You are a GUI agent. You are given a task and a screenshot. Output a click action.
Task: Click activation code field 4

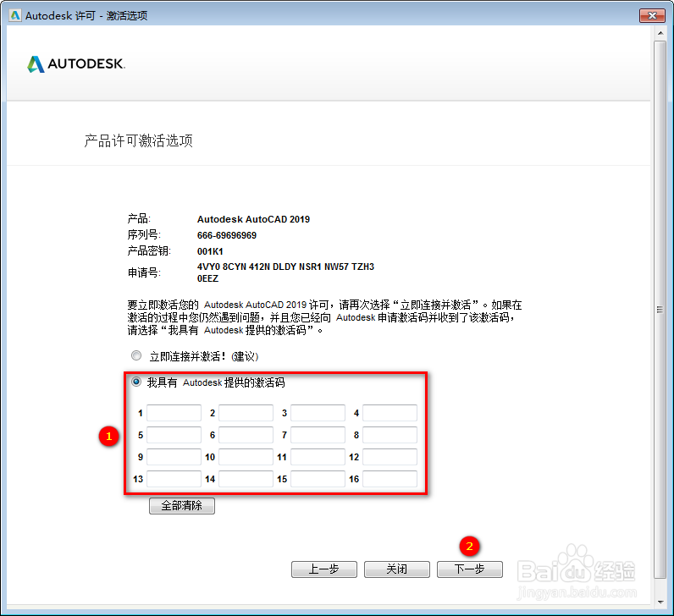389,413
